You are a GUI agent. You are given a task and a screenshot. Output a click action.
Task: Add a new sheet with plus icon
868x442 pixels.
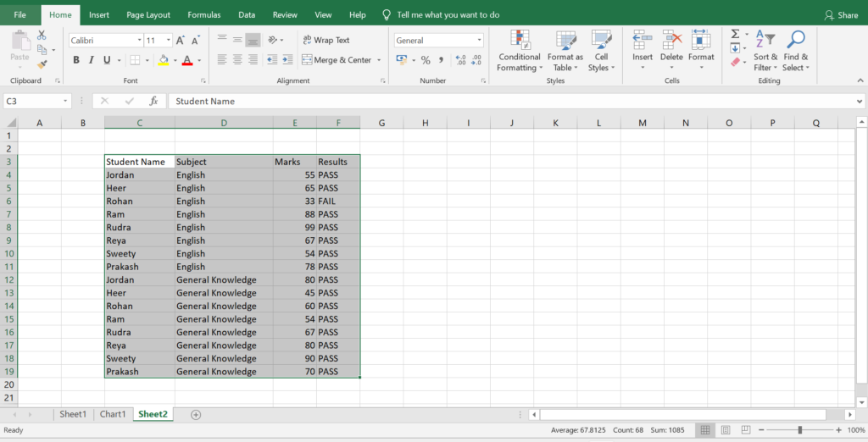(x=196, y=414)
